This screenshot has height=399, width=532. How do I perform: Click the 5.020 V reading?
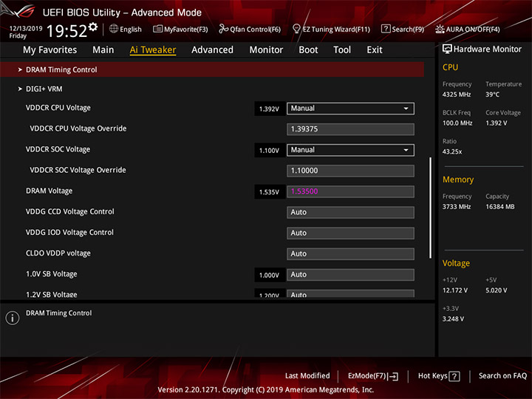(497, 290)
